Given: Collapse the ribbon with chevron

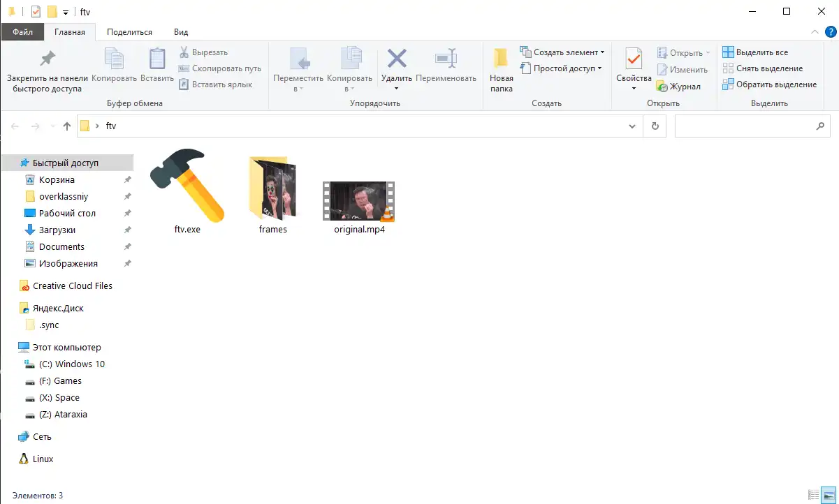Looking at the screenshot, I should [815, 32].
